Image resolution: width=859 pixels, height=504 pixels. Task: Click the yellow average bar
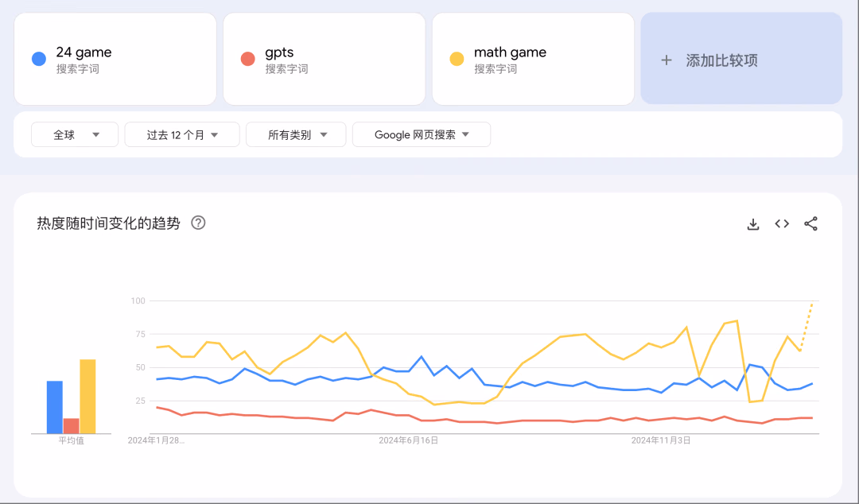tap(87, 397)
